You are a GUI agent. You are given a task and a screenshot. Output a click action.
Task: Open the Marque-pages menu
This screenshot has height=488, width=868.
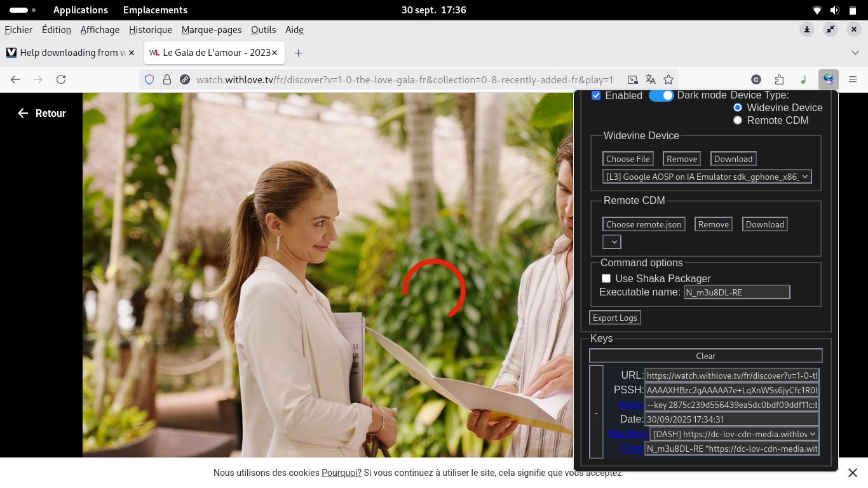pyautogui.click(x=212, y=30)
